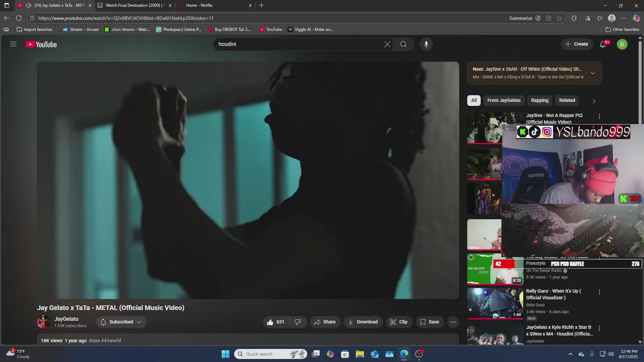Select the Related filter chip
This screenshot has width=644, height=362.
[x=567, y=101]
